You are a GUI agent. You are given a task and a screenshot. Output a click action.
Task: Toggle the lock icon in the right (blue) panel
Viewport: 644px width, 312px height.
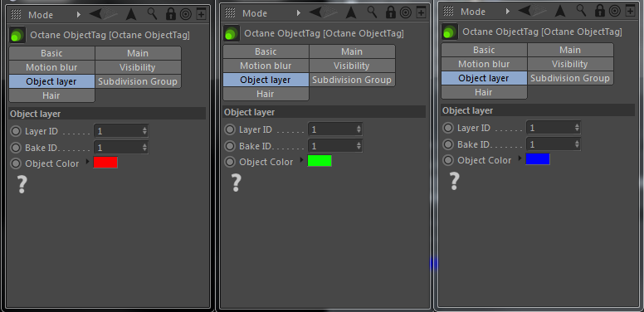point(600,11)
